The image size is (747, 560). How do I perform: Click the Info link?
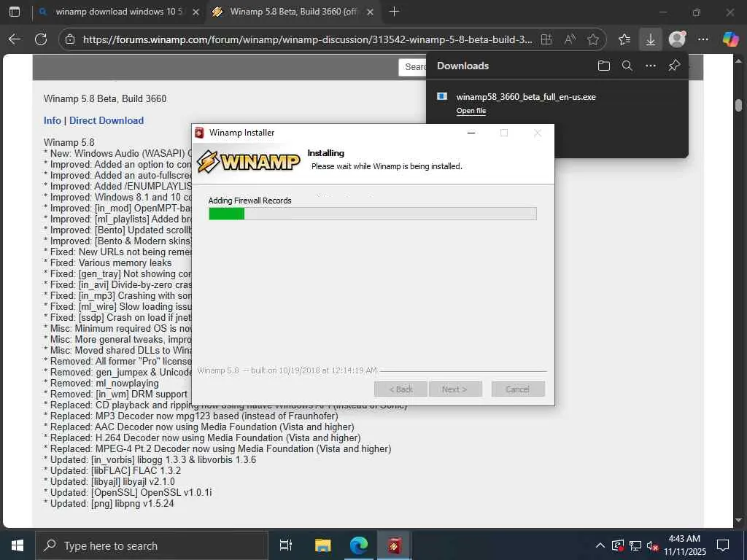click(53, 120)
